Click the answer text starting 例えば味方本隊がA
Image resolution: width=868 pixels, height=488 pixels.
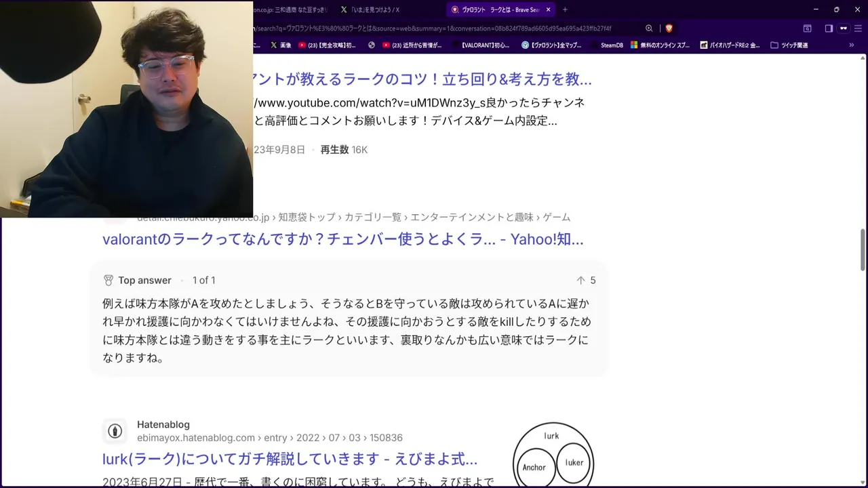[347, 331]
